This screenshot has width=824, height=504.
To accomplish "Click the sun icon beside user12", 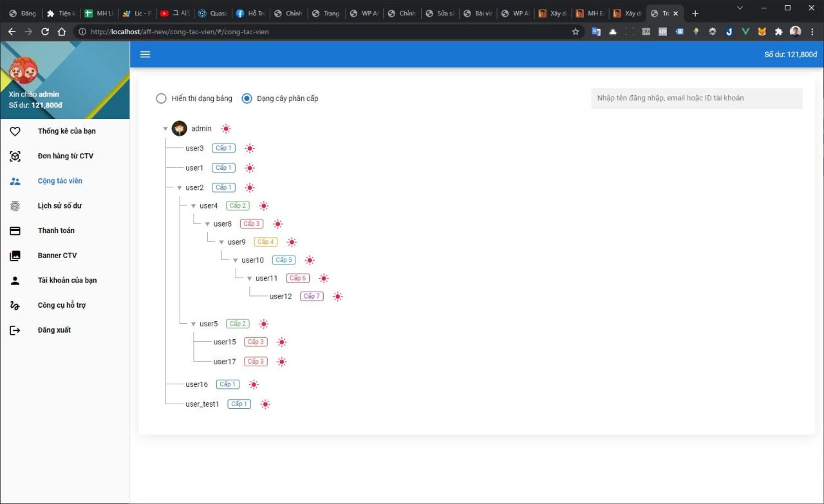I will coord(338,297).
